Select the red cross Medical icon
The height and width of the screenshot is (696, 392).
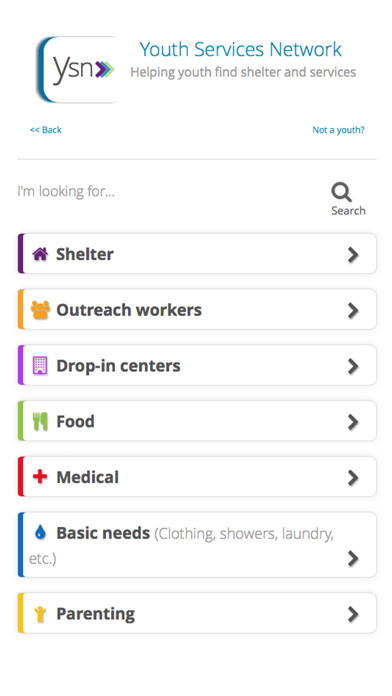[x=40, y=477]
